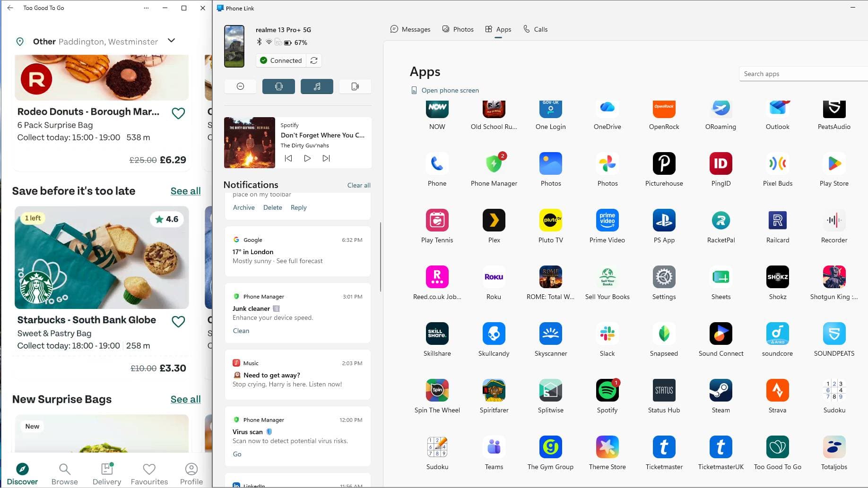This screenshot has height=488, width=868.
Task: Launch the Railcard app
Action: (777, 220)
